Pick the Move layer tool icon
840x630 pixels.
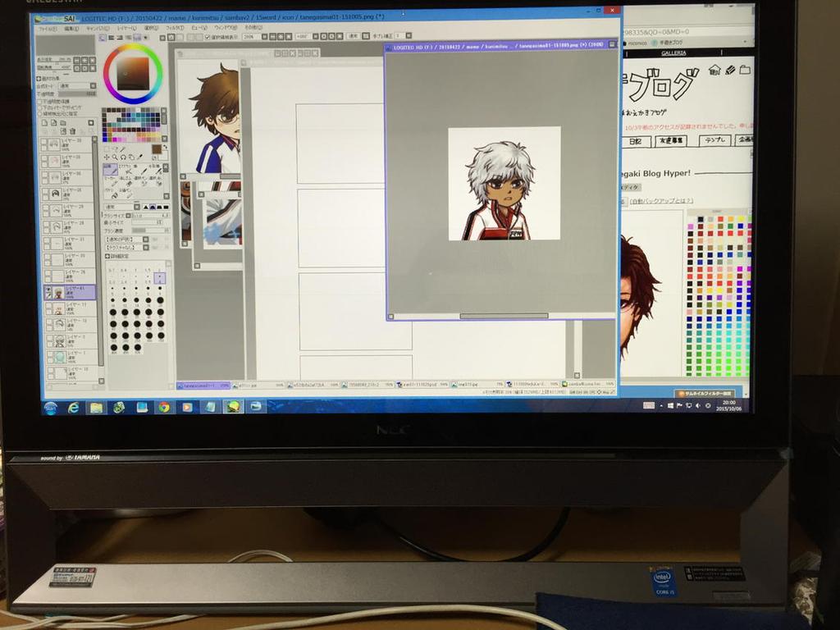106,157
